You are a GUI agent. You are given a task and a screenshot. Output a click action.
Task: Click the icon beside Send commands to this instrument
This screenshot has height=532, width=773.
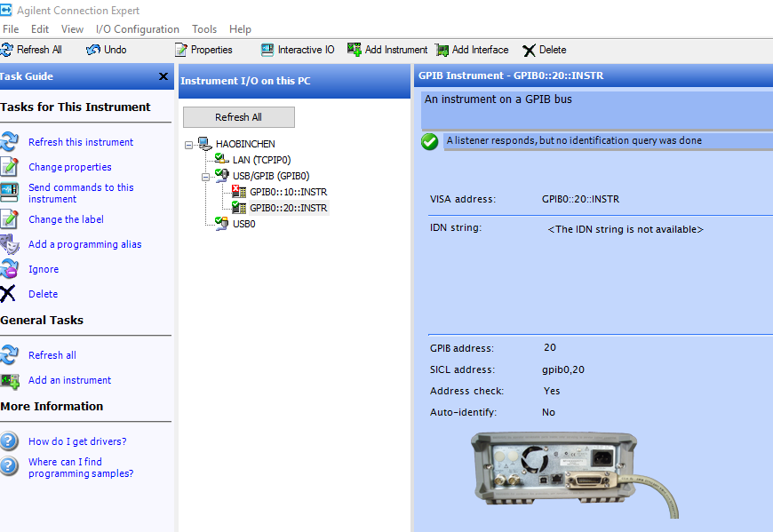click(10, 192)
